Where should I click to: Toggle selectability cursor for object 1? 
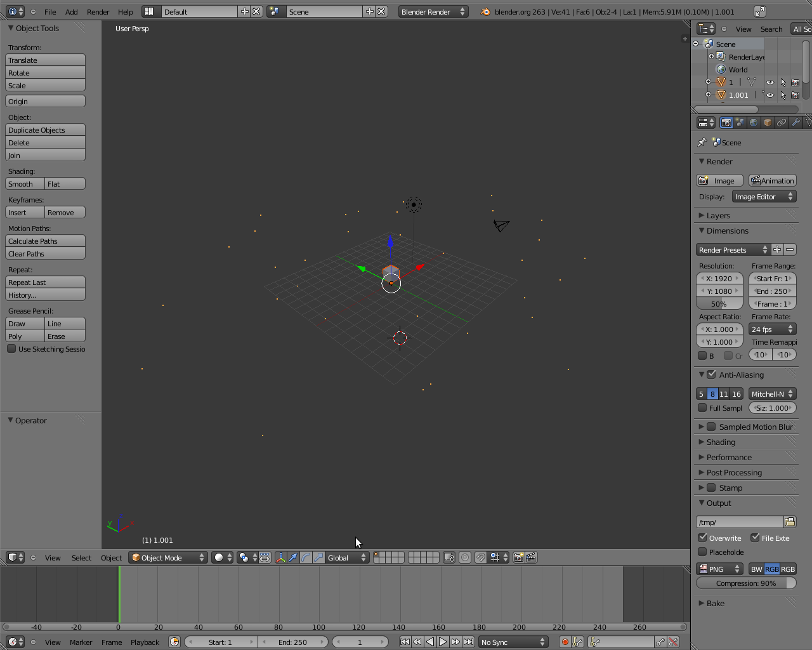click(783, 83)
